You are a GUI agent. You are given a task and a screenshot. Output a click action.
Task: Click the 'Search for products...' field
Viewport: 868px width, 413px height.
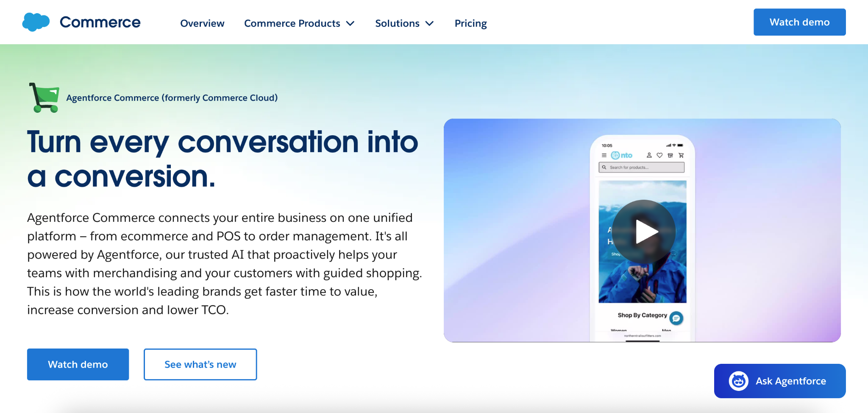pos(642,167)
